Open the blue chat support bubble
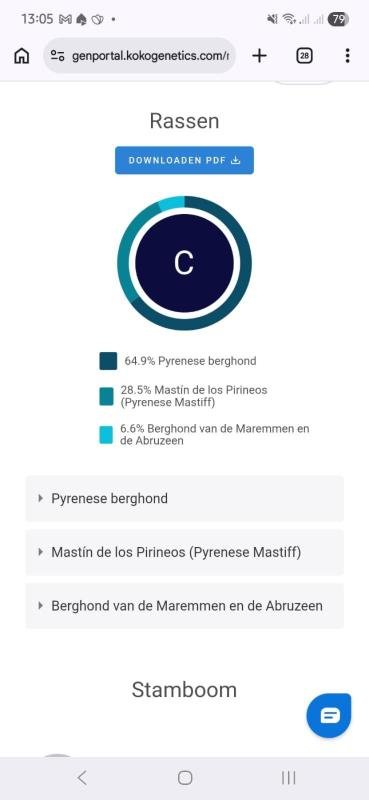 (329, 715)
